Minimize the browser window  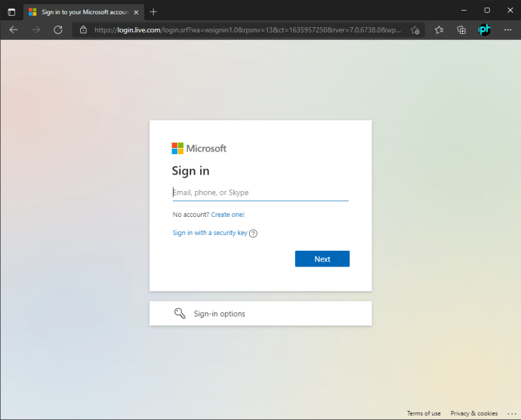pos(464,11)
